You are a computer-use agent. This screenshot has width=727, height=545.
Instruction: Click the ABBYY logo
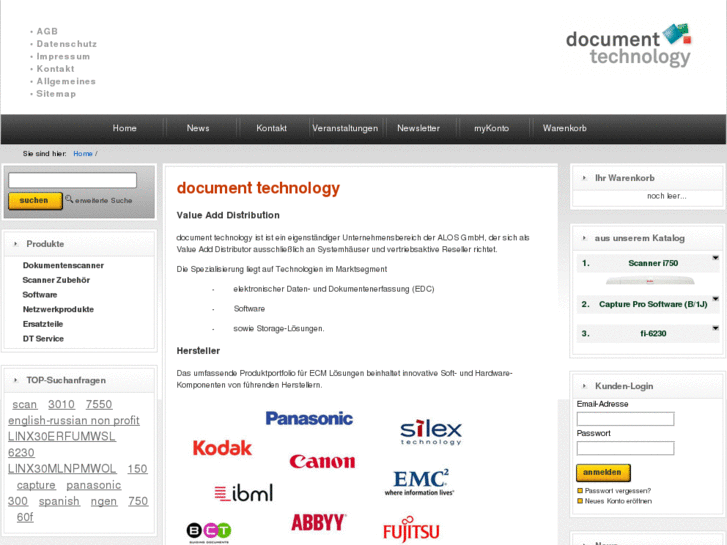(319, 522)
